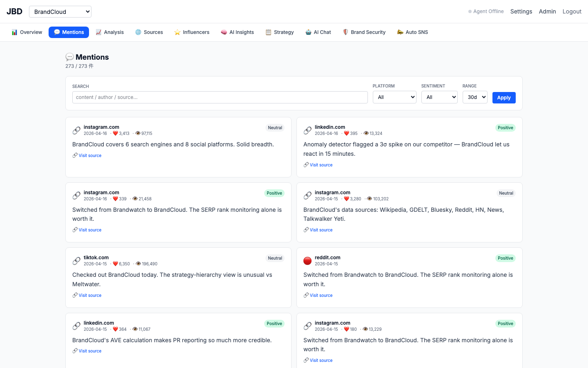Select the Mentions tab

click(69, 32)
